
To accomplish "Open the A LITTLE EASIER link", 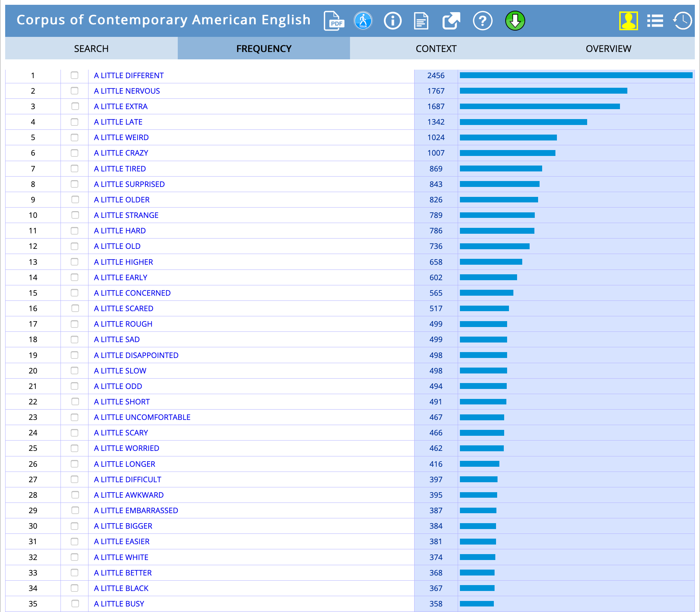I will point(122,542).
